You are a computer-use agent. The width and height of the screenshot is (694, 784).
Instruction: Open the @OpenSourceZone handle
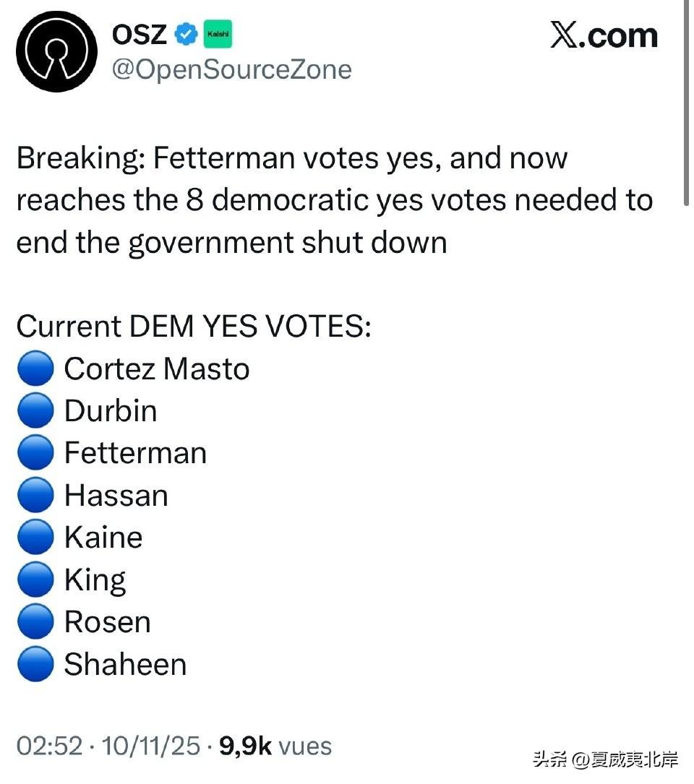pyautogui.click(x=231, y=69)
